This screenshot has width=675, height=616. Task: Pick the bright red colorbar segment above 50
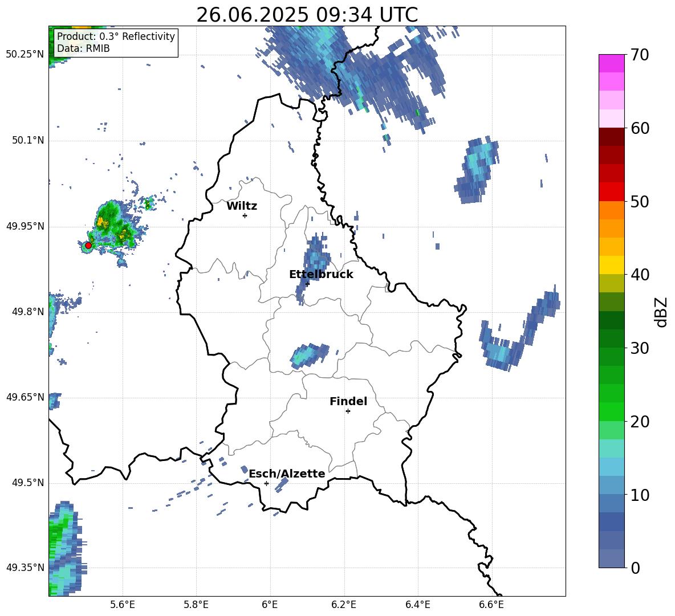(611, 192)
